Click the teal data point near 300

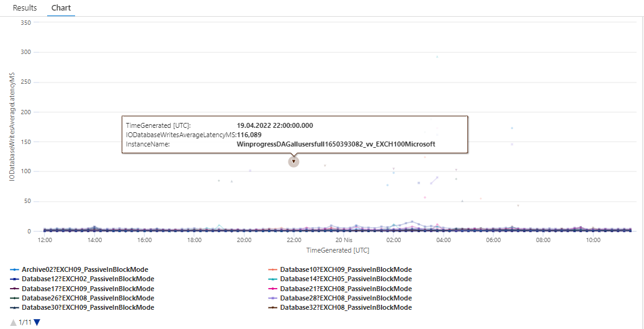coord(437,56)
